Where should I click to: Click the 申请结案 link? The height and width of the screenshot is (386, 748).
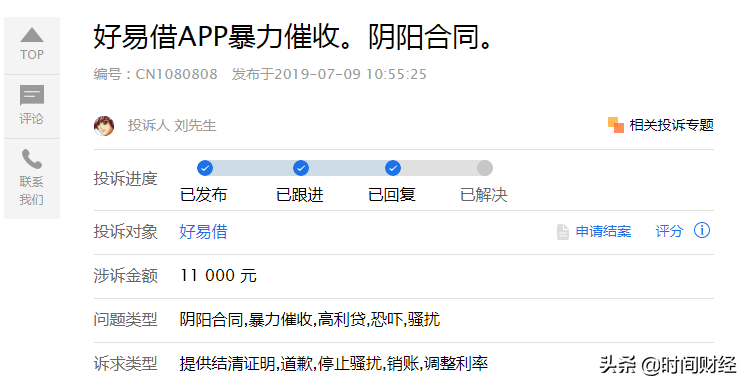tap(603, 231)
